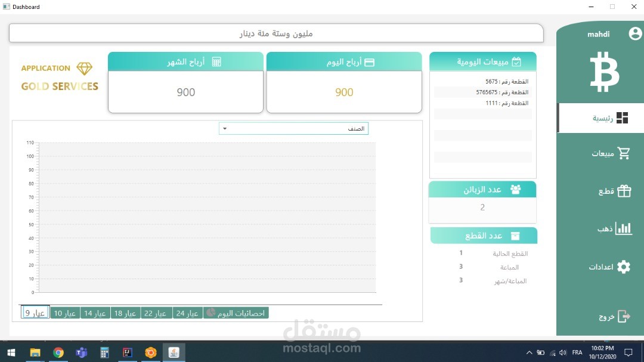The width and height of the screenshot is (644, 362).
Task: Click the mahdi username label
Action: 599,34
